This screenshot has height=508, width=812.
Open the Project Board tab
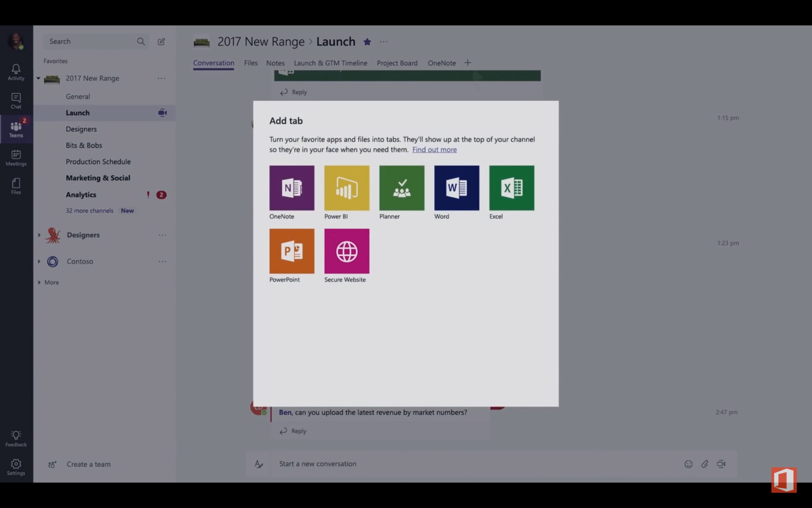click(x=397, y=63)
